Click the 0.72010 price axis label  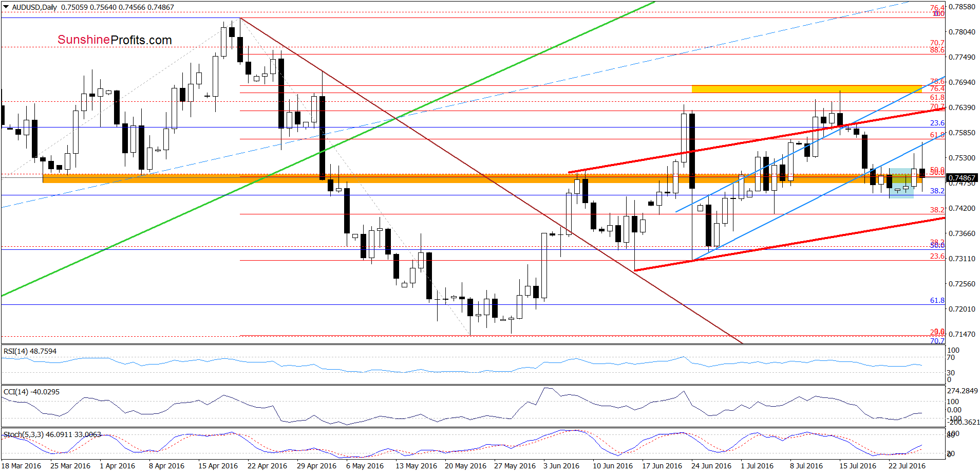pos(962,309)
